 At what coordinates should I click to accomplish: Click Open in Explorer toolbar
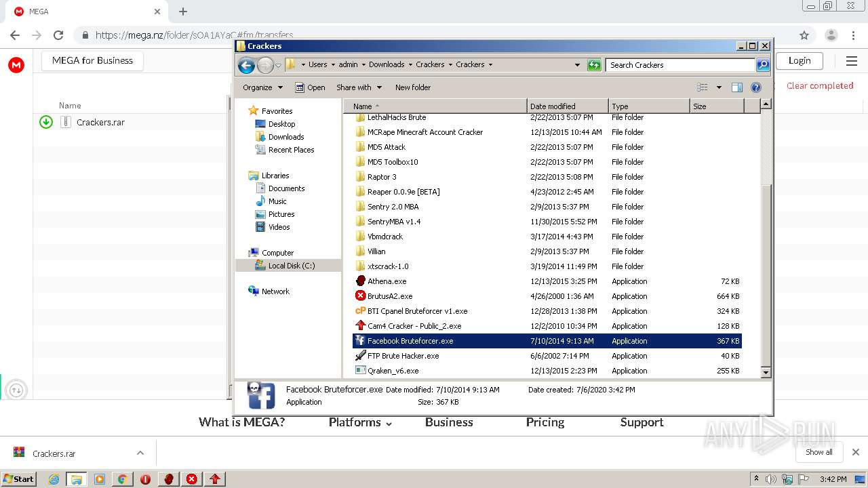pos(311,87)
